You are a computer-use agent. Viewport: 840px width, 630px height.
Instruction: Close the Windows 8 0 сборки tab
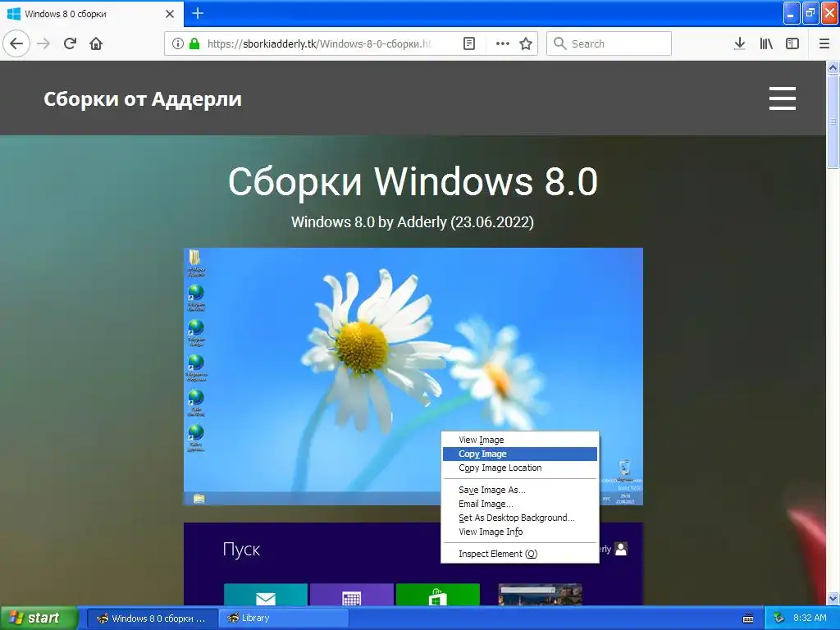[170, 14]
